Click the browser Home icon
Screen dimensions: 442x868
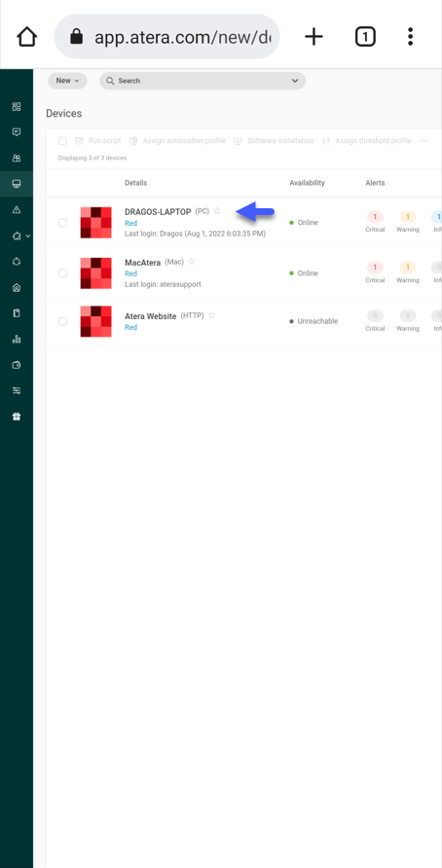[x=26, y=37]
